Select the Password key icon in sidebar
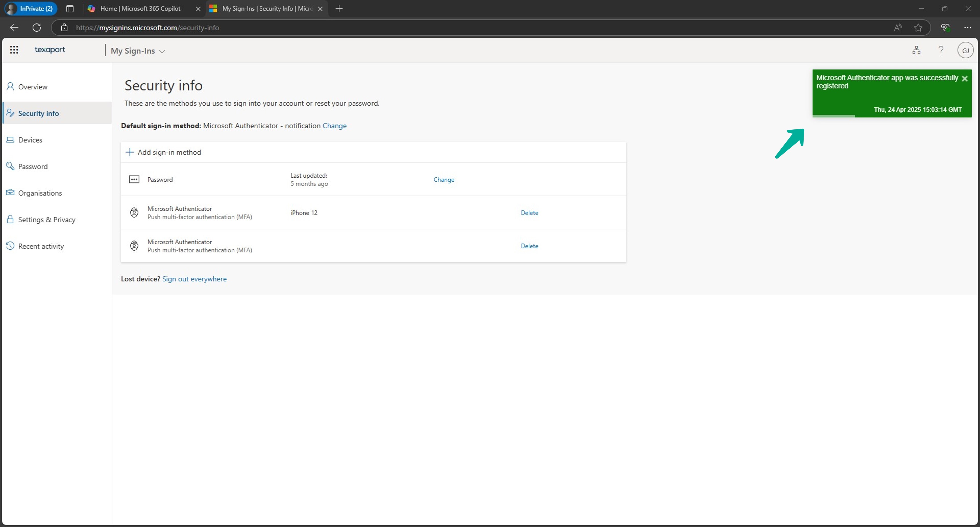The height and width of the screenshot is (527, 980). click(x=10, y=166)
